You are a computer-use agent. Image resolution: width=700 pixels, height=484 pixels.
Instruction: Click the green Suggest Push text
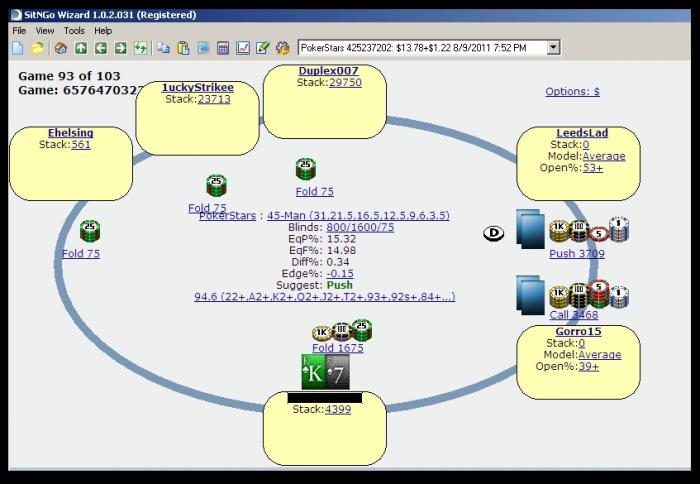coord(340,285)
